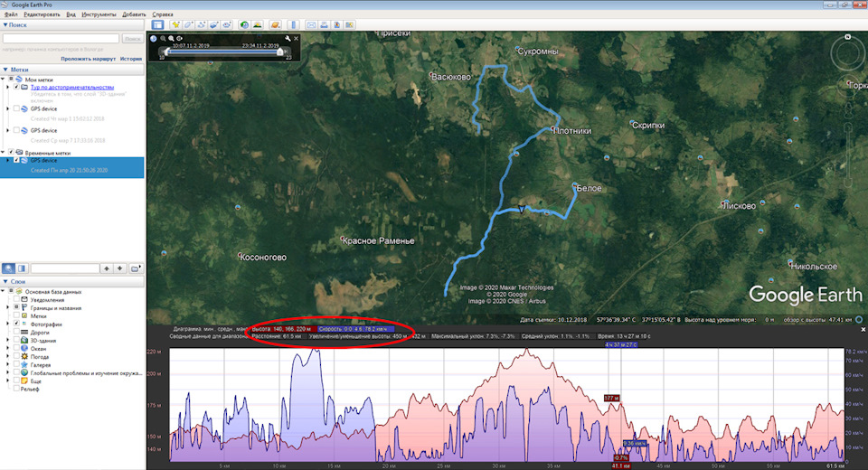Focus the search input field
The image size is (868, 470).
click(61, 39)
